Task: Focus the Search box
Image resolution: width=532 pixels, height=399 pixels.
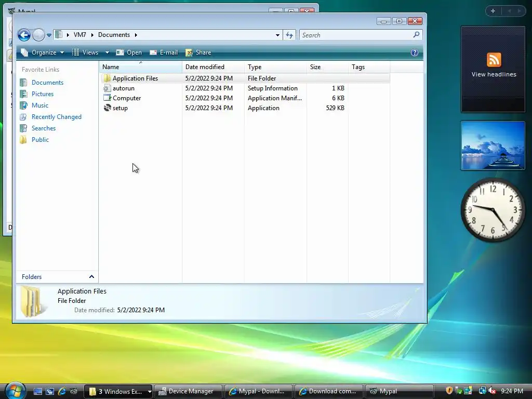Action: [x=356, y=35]
